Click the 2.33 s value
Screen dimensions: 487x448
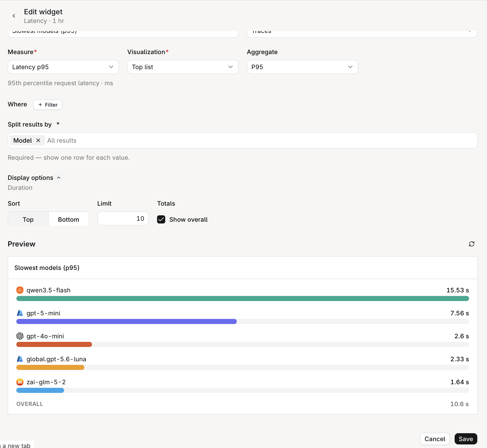pyautogui.click(x=459, y=359)
